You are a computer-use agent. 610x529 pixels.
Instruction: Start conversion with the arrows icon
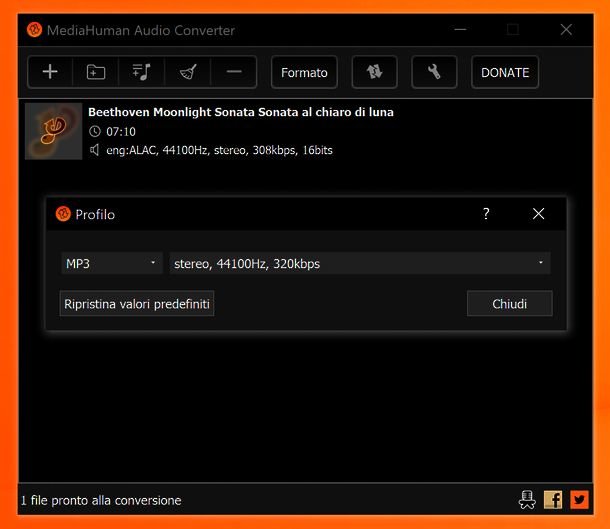(375, 72)
